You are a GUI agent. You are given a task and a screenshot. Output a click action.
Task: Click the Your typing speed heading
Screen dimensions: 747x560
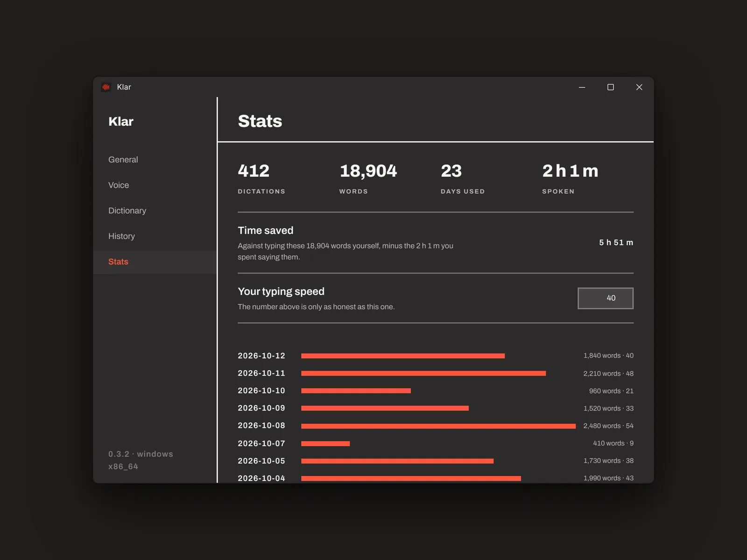[x=281, y=292]
